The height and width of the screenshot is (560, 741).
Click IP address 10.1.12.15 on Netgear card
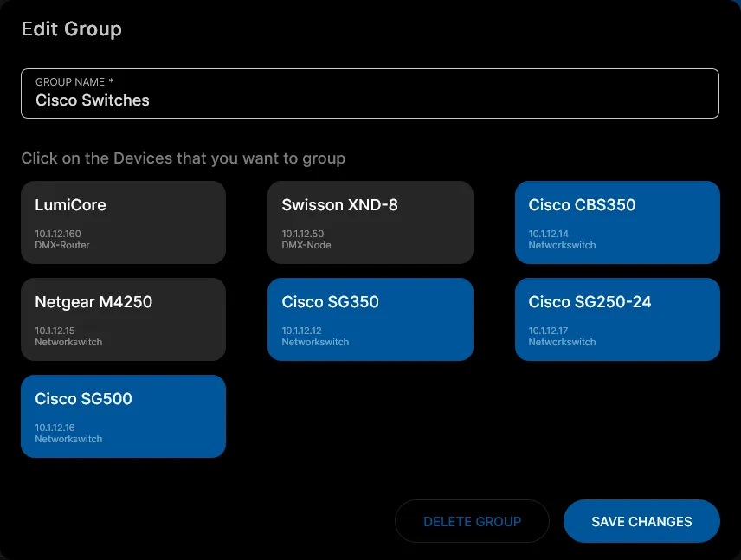[55, 331]
